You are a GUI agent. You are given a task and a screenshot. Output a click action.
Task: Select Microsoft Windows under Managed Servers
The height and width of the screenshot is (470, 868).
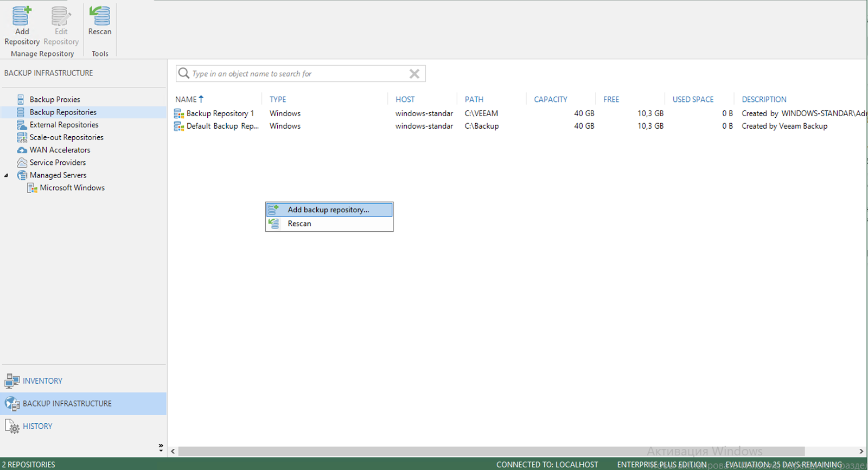click(72, 188)
